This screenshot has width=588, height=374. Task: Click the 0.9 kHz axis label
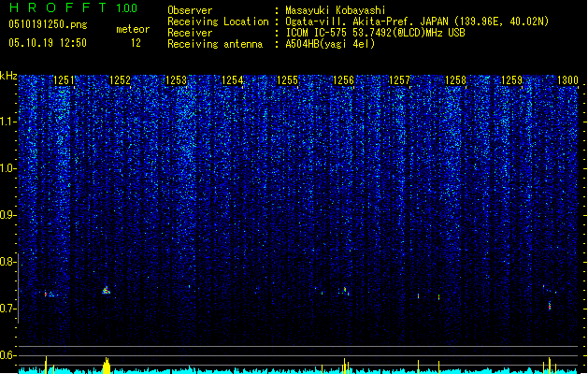(x=7, y=215)
